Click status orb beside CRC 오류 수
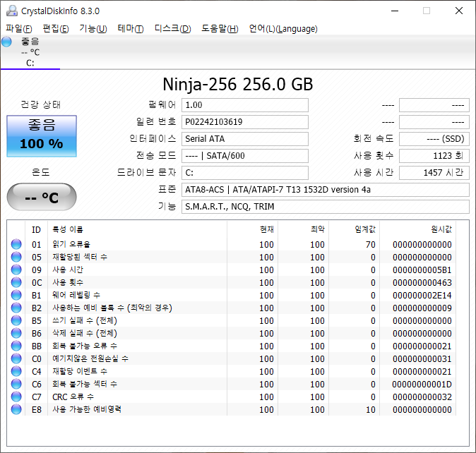This screenshot has height=453, width=476. [16, 397]
